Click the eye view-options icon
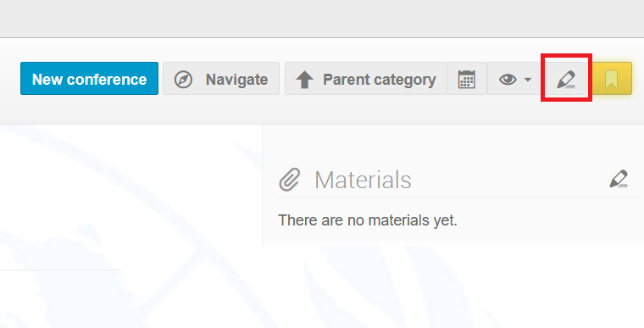This screenshot has height=328, width=644. (508, 79)
